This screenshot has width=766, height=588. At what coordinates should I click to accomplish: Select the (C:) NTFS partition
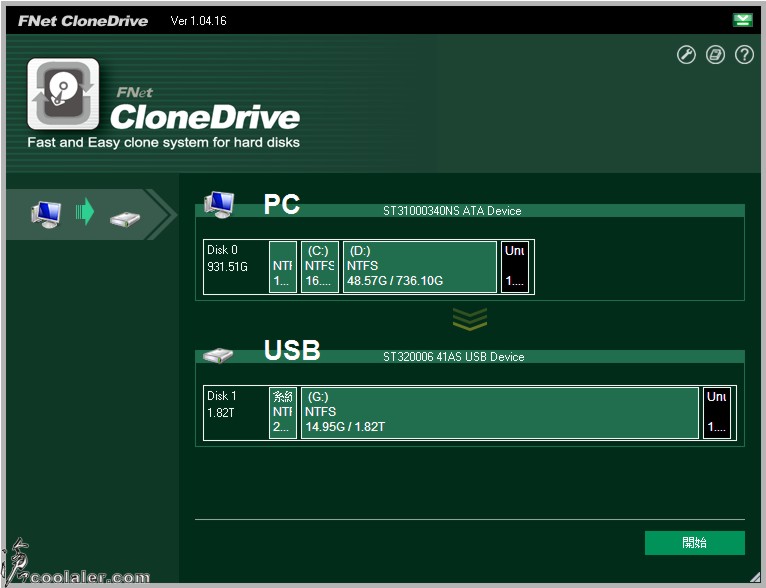[319, 267]
